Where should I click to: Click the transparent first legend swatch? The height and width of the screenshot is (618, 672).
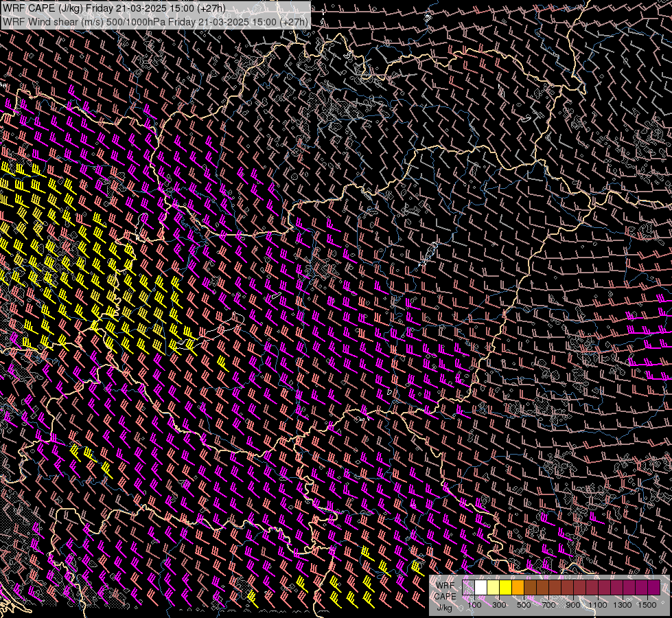coord(468,587)
